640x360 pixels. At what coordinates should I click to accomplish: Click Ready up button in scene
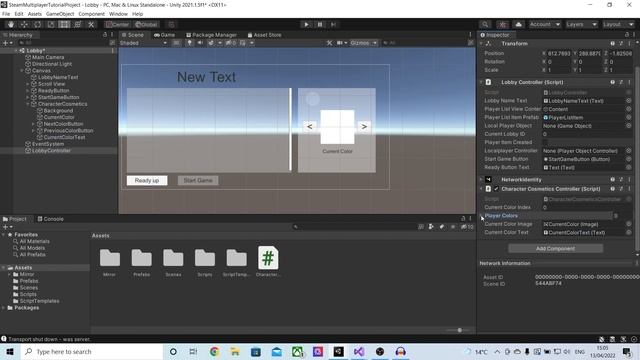147,180
